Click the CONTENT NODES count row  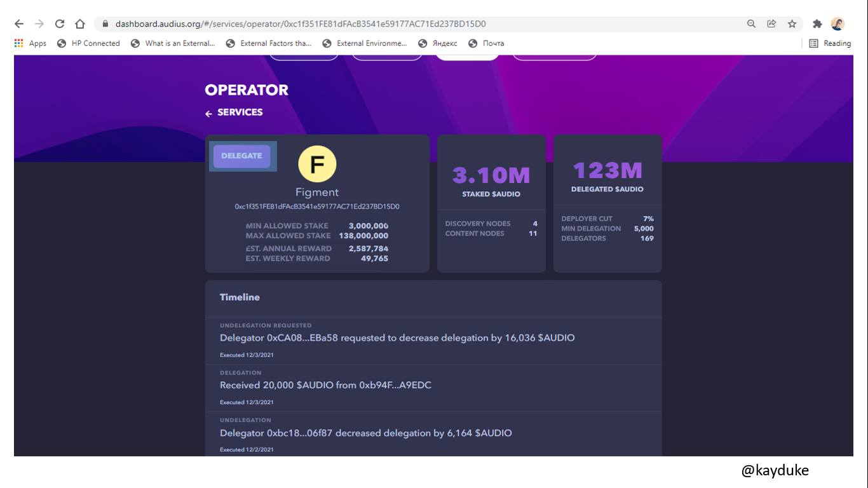point(491,234)
